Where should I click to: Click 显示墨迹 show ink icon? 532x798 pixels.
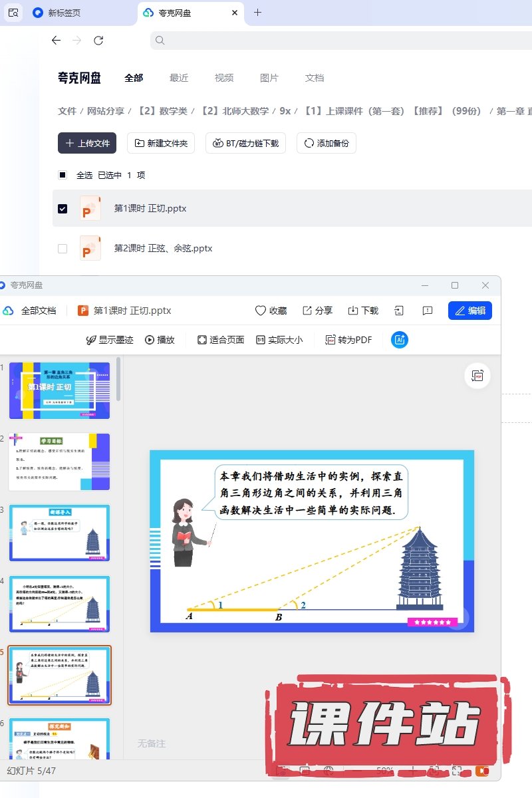(x=92, y=340)
